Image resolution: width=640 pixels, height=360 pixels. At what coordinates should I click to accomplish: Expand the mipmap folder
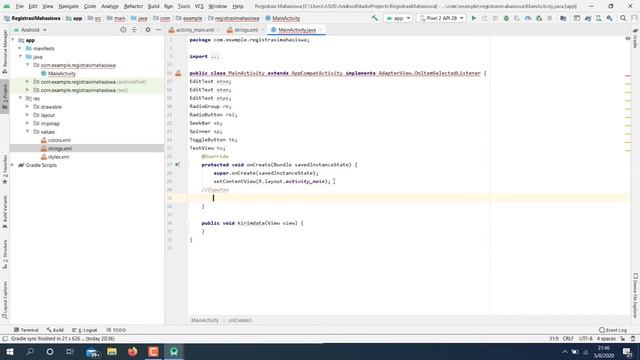(x=27, y=123)
